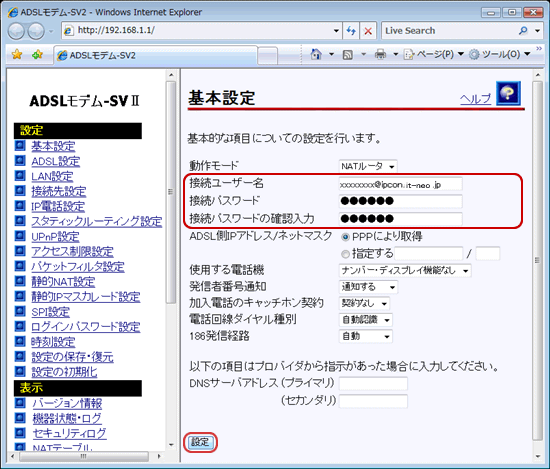This screenshot has width=550, height=469.
Task: Click Add to Favorites star-plus icon
Action: pos(37,54)
